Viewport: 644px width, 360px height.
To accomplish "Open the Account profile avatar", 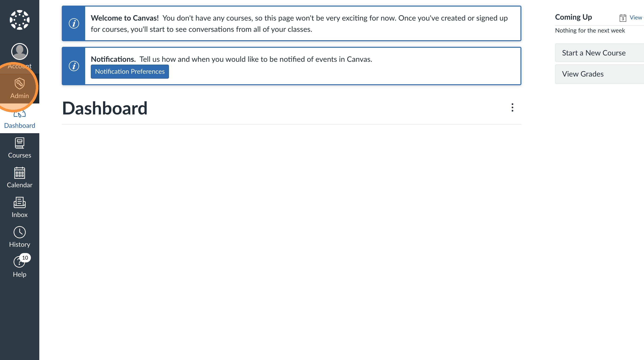I will [x=19, y=51].
